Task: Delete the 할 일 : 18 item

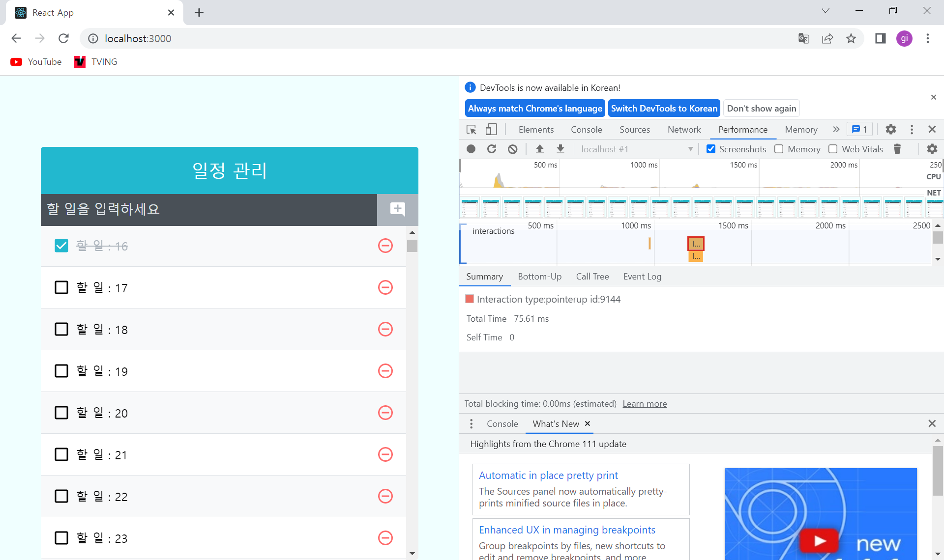Action: [385, 329]
